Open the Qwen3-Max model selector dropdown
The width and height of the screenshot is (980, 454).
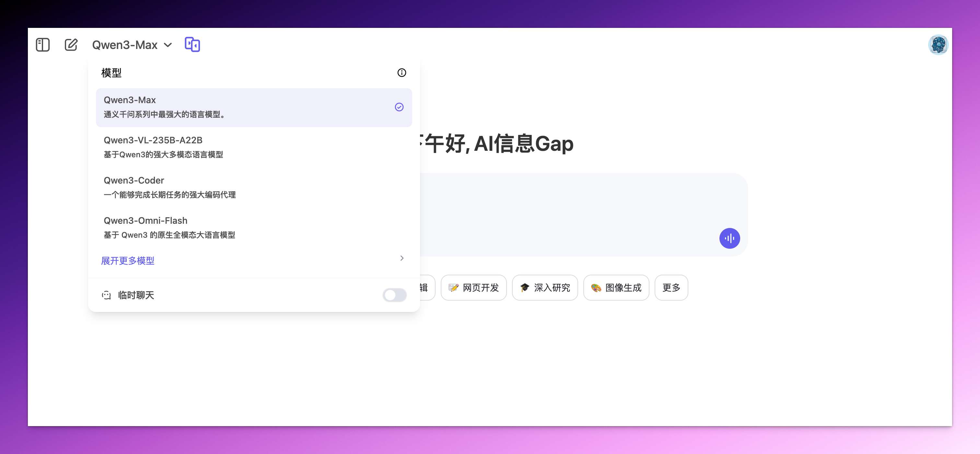coord(132,45)
